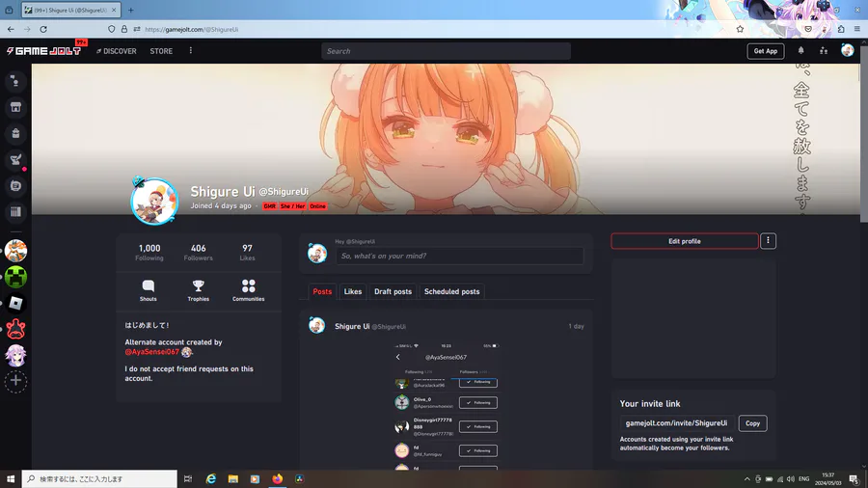Open Internet Explorer from the taskbar
Image resolution: width=868 pixels, height=488 pixels.
click(x=211, y=478)
